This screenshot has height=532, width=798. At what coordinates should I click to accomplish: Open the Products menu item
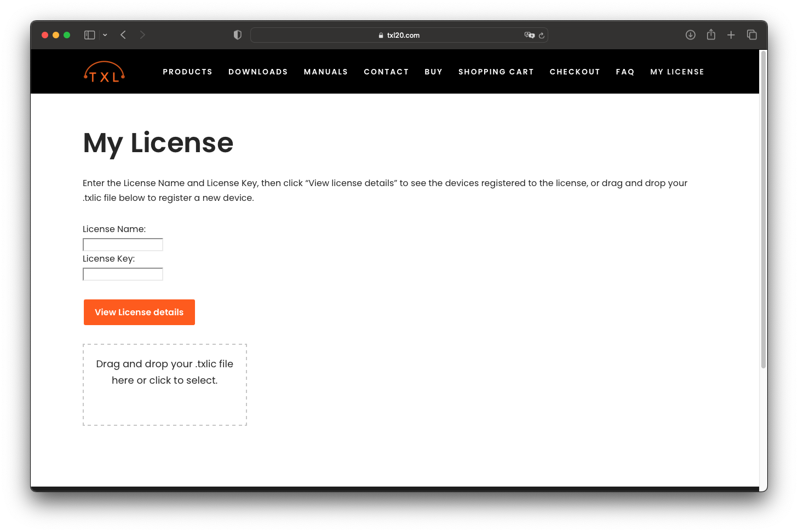coord(187,72)
